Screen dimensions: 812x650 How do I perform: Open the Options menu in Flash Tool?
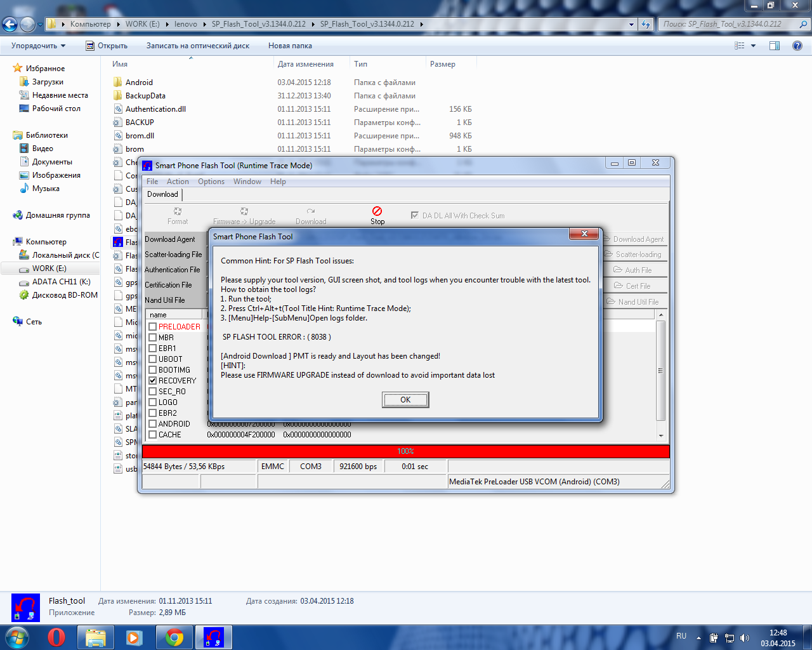pos(211,182)
